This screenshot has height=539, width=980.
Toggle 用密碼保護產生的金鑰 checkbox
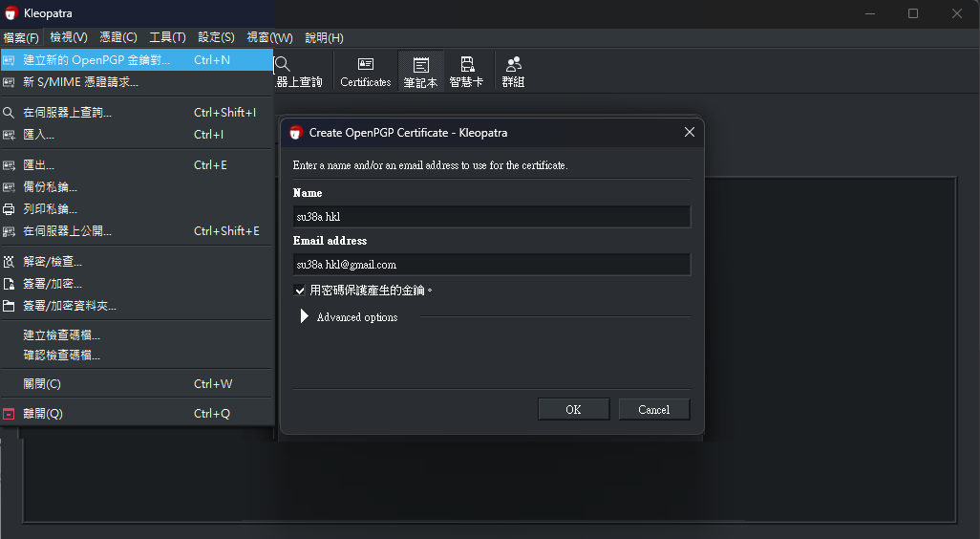click(299, 291)
